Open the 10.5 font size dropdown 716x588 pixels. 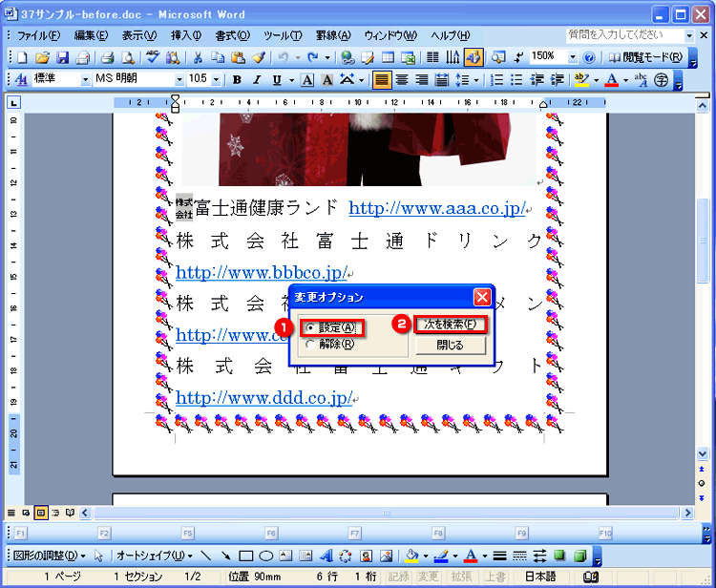coord(217,80)
